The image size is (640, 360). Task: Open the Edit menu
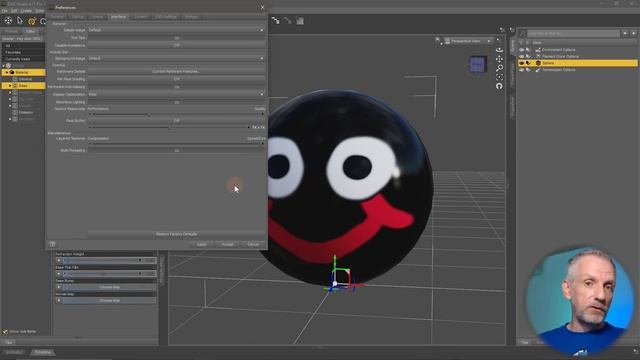(14, 11)
